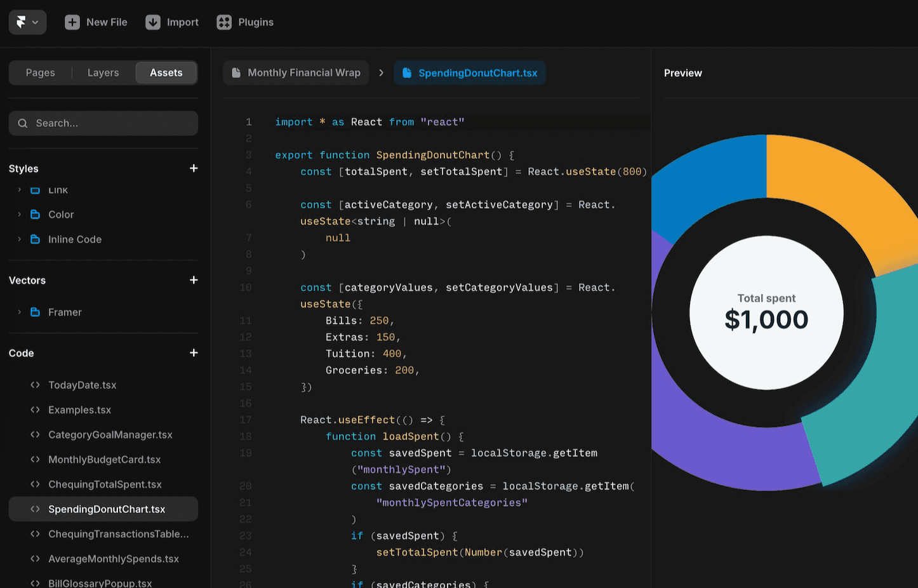918x588 pixels.
Task: Open the Framer logo menu
Action: 27,22
